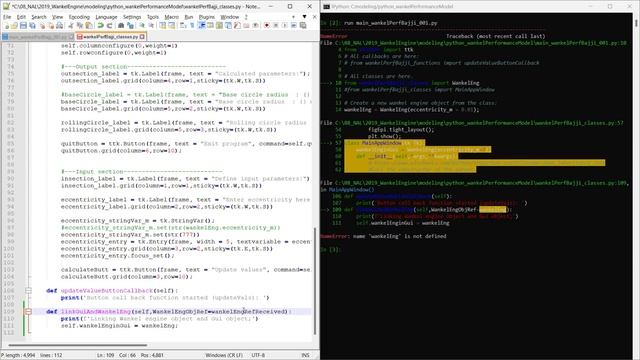640x360 pixels.
Task: Click the Open file toolbar icon
Action: pyautogui.click(x=14, y=25)
